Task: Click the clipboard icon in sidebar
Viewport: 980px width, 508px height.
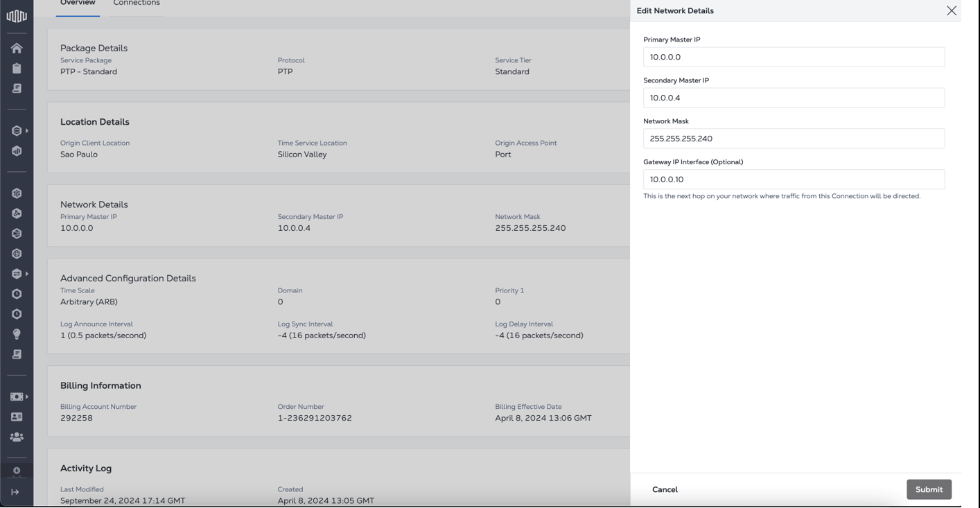Action: coord(17,68)
